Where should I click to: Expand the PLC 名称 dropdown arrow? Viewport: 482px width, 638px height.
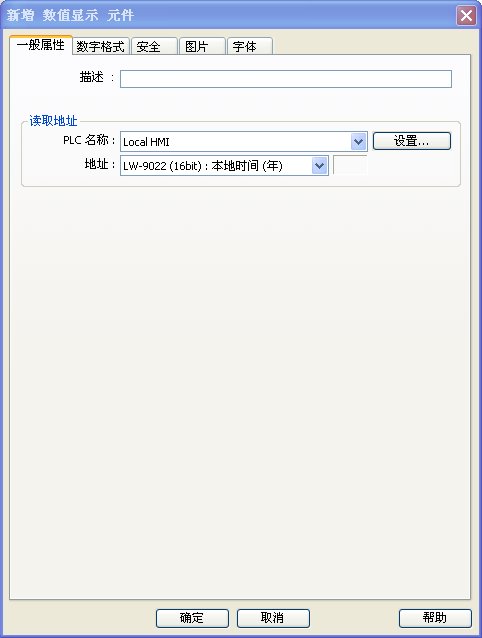[358, 142]
